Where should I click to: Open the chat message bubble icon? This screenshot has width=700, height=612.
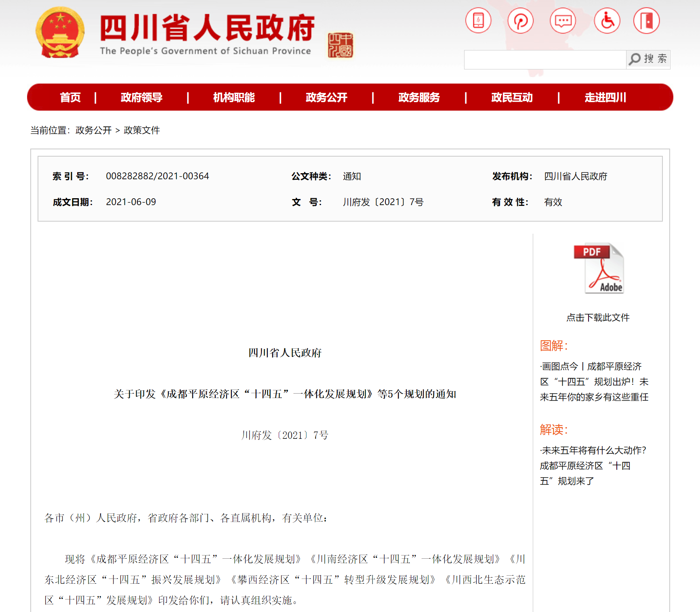click(x=563, y=21)
